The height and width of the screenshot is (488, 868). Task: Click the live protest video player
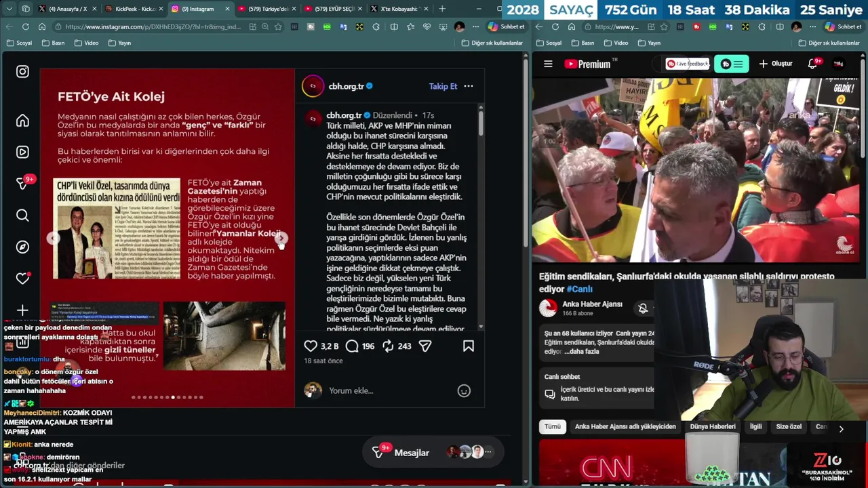(696, 170)
